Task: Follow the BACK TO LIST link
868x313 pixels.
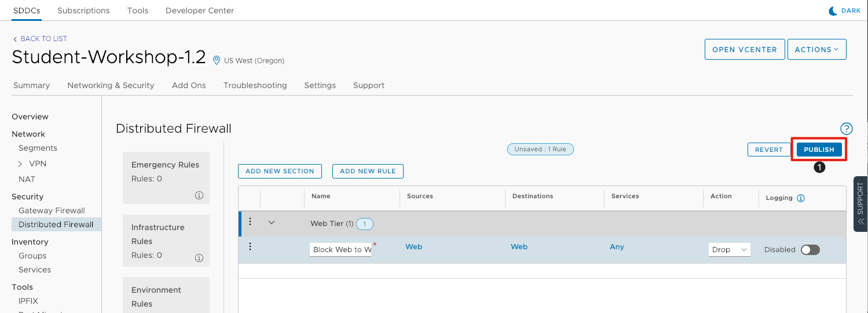Action: [x=40, y=39]
